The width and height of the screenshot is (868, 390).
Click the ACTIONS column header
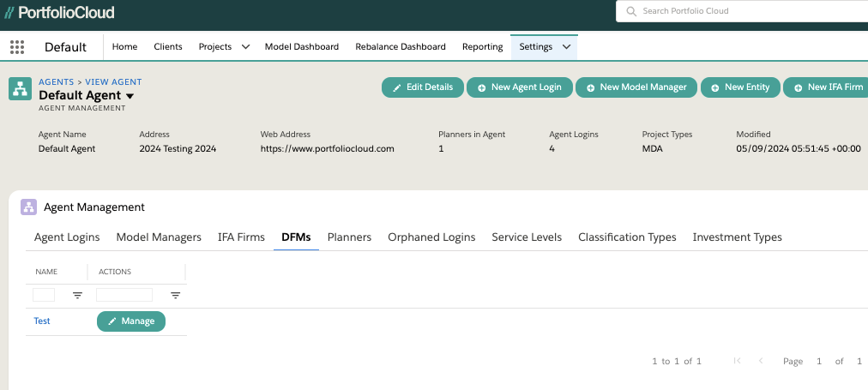tap(115, 272)
